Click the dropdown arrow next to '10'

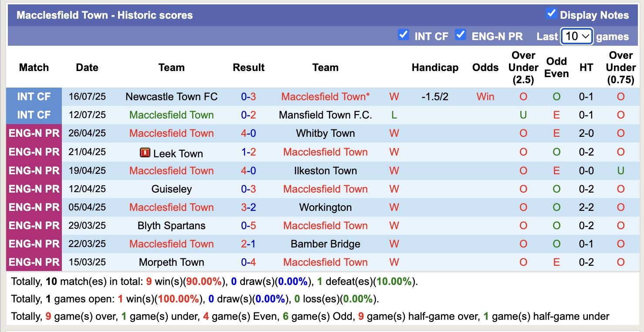pyautogui.click(x=586, y=36)
